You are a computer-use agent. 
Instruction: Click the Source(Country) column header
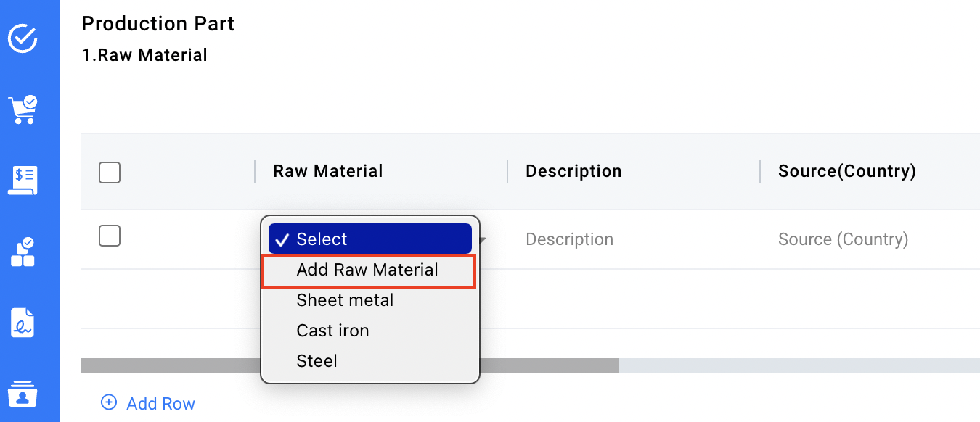pos(846,171)
